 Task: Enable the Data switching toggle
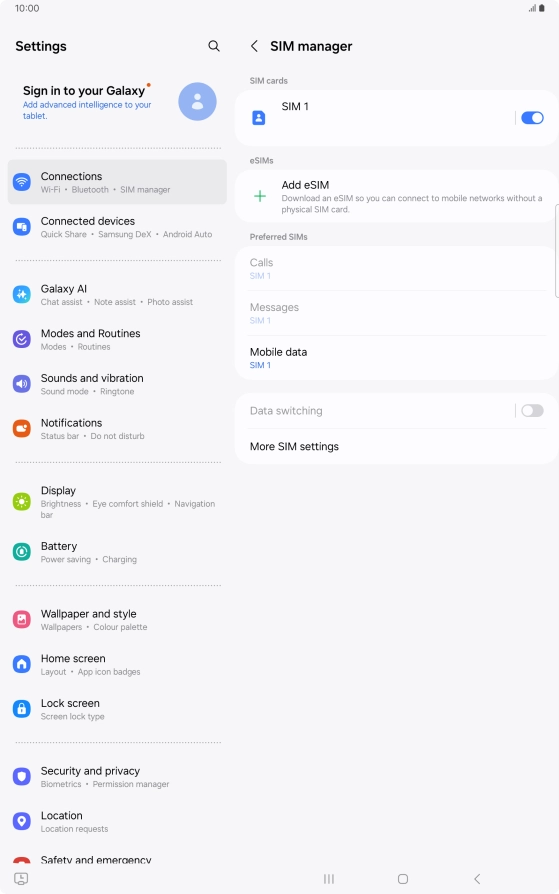[532, 411]
